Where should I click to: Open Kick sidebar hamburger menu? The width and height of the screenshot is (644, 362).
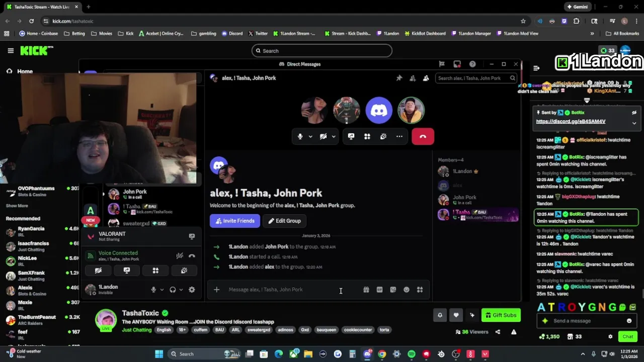point(11,51)
